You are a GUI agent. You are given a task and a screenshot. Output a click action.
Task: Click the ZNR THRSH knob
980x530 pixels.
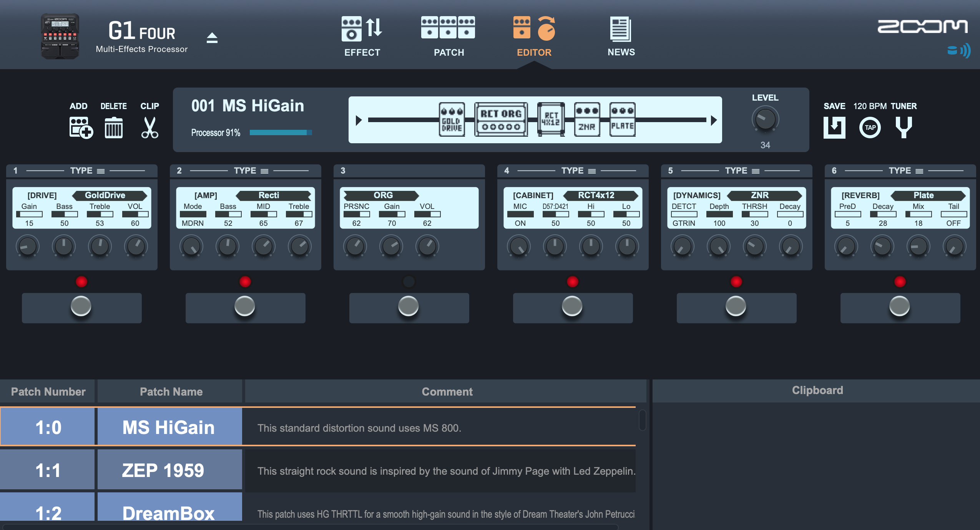click(x=754, y=246)
